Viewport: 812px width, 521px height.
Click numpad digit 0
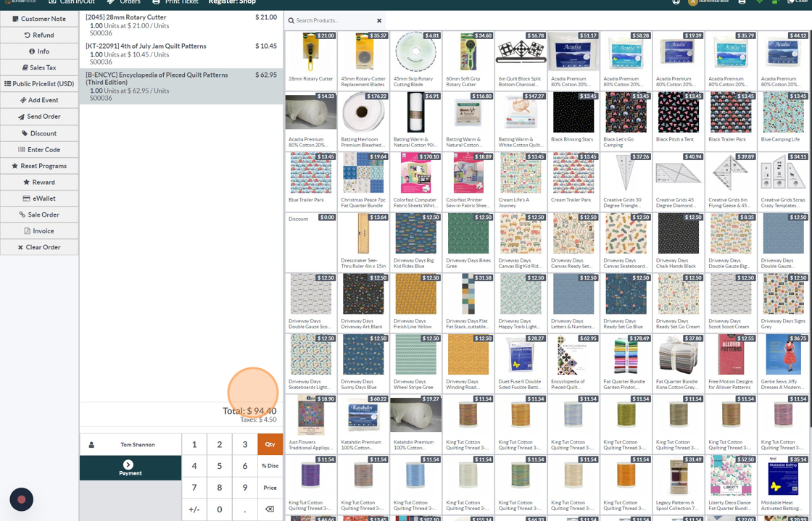tap(220, 509)
